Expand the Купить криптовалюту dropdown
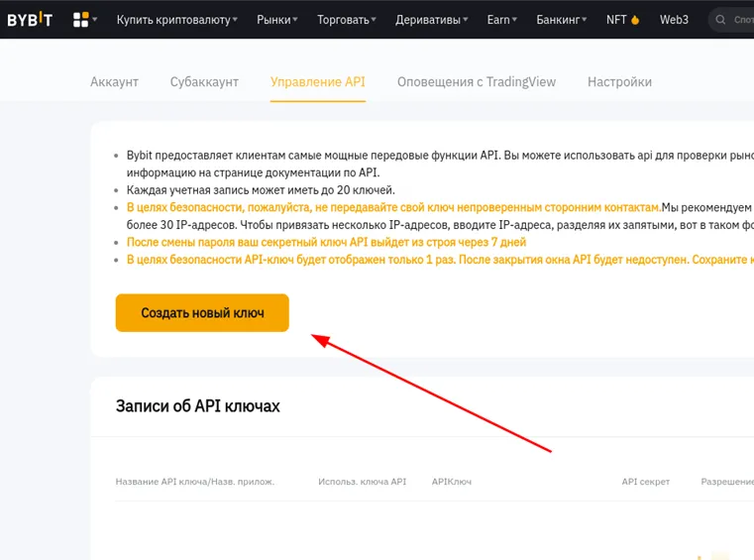 click(x=176, y=19)
